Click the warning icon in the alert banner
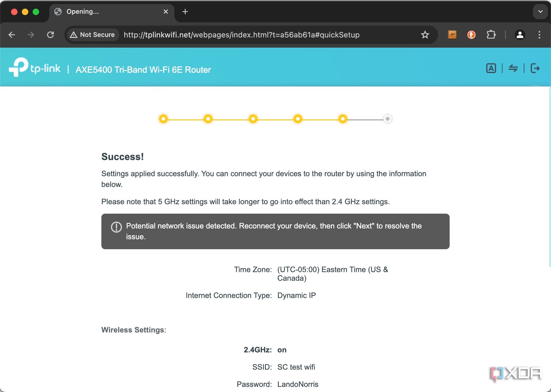The height and width of the screenshot is (392, 551). [116, 227]
